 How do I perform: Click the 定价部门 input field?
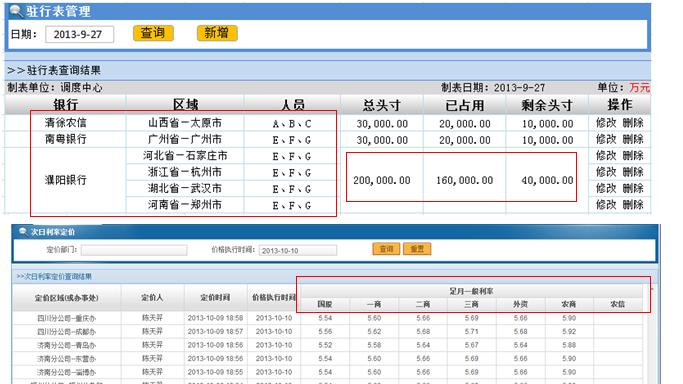click(134, 250)
